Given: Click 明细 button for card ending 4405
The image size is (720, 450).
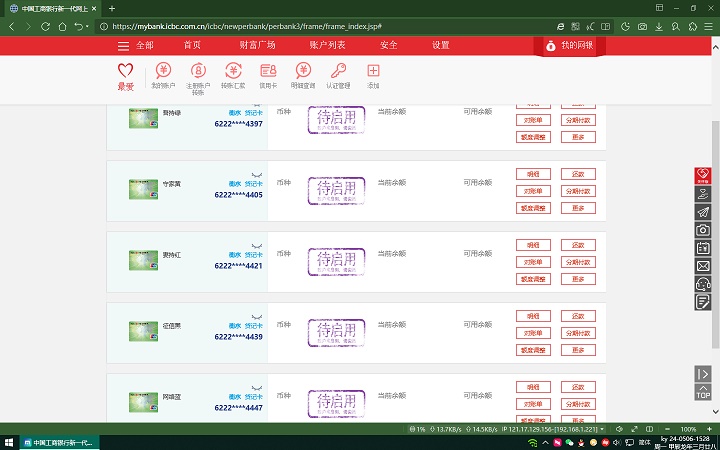Looking at the screenshot, I should (x=533, y=173).
